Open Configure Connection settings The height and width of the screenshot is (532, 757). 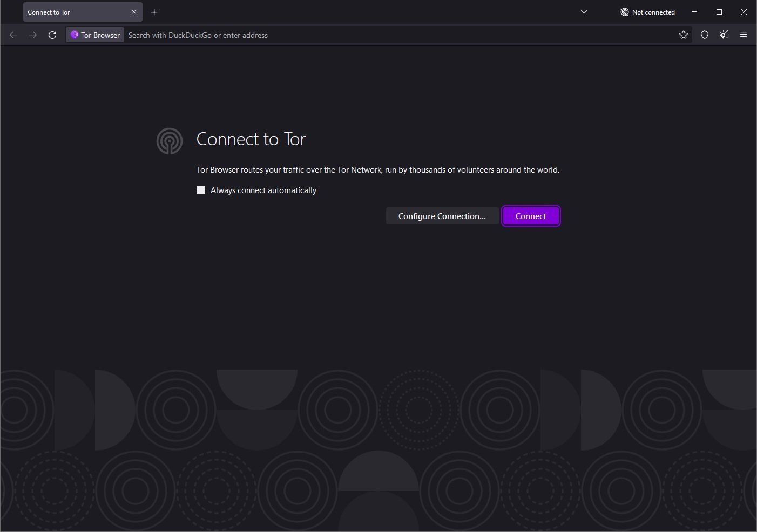[442, 216]
